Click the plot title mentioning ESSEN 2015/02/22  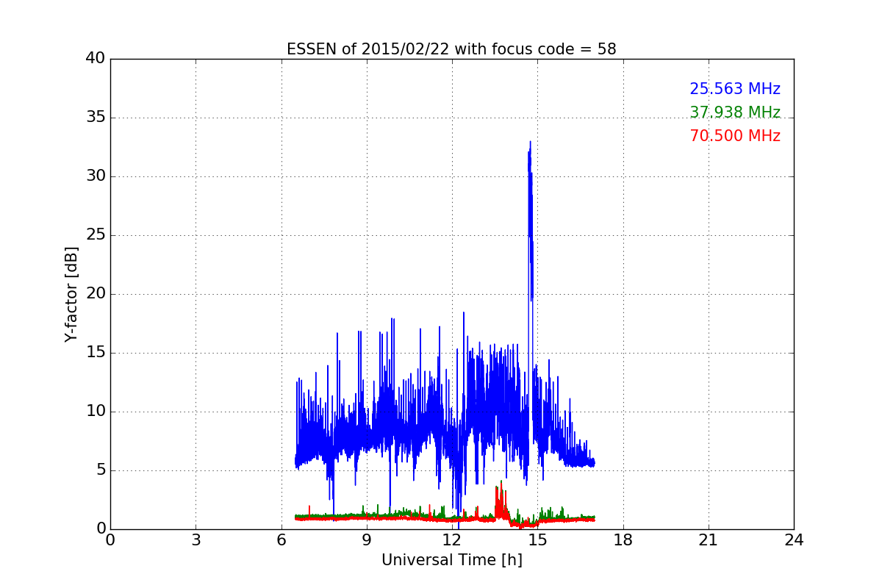[x=451, y=49]
